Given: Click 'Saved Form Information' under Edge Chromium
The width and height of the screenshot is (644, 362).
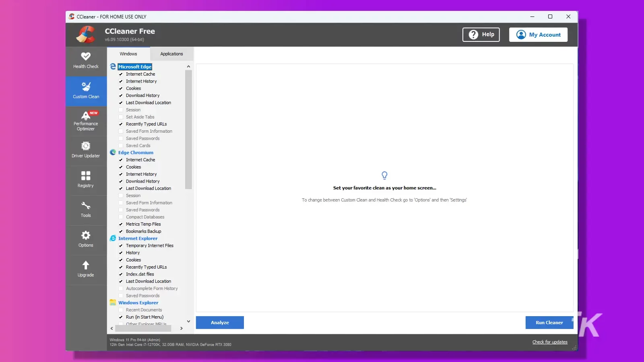Looking at the screenshot, I should pos(149,203).
